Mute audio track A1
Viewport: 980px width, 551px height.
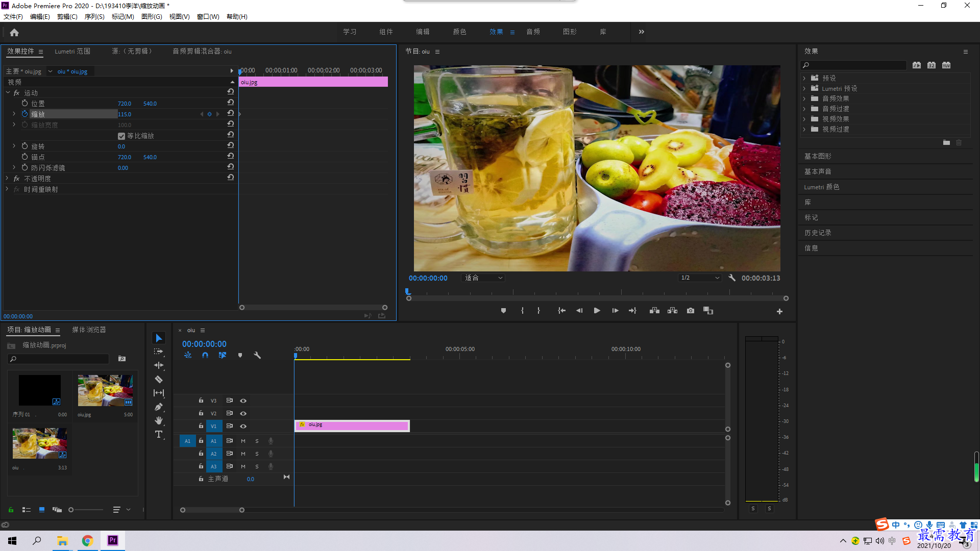tap(243, 441)
